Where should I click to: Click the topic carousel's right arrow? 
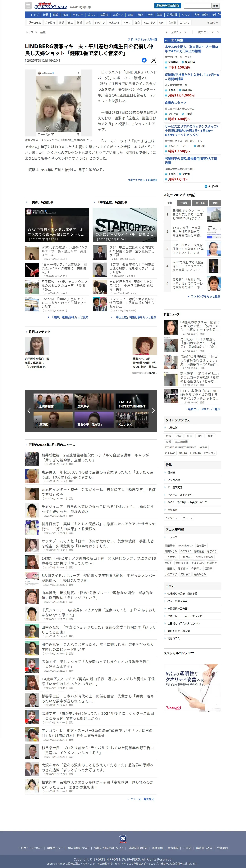[153, 410]
